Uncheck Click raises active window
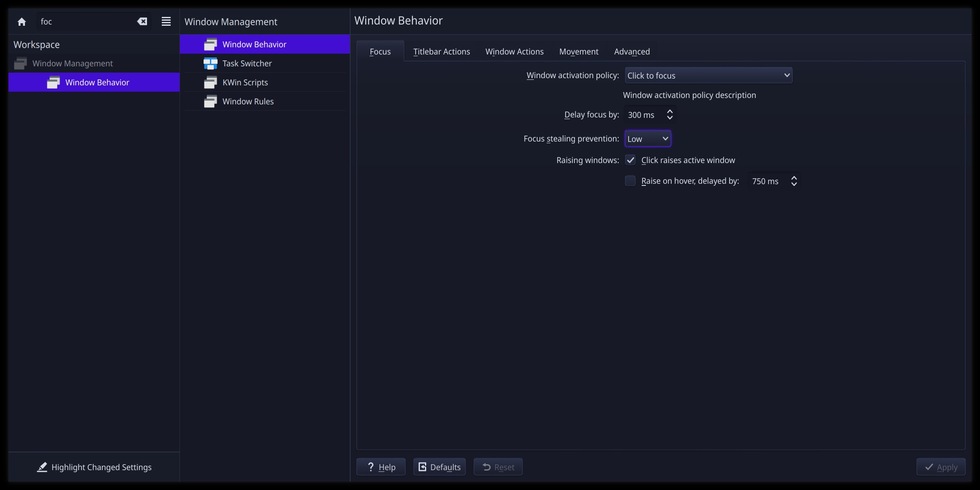This screenshot has height=490, width=980. coord(630,160)
